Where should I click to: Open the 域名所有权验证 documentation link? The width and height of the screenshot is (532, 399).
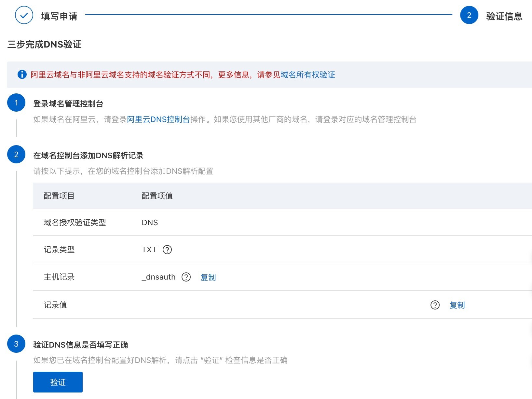pyautogui.click(x=308, y=75)
